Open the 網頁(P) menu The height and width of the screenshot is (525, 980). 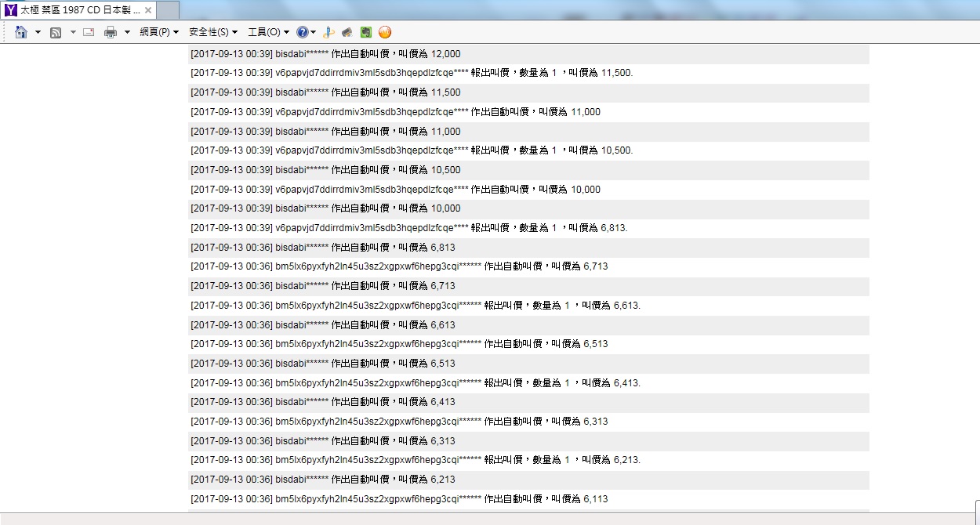coord(159,32)
